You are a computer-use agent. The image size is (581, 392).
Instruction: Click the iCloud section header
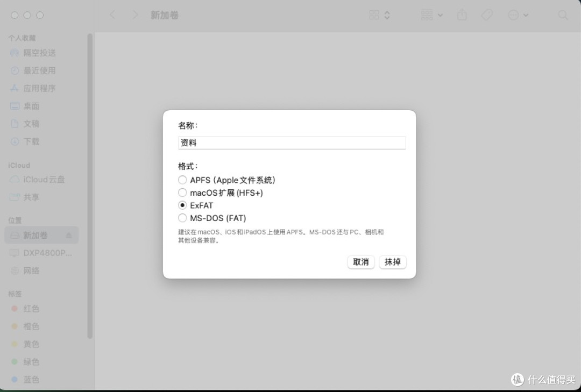point(19,165)
